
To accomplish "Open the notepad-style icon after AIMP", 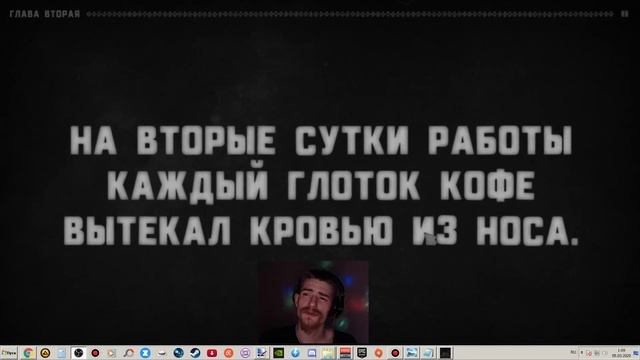I will (62, 353).
